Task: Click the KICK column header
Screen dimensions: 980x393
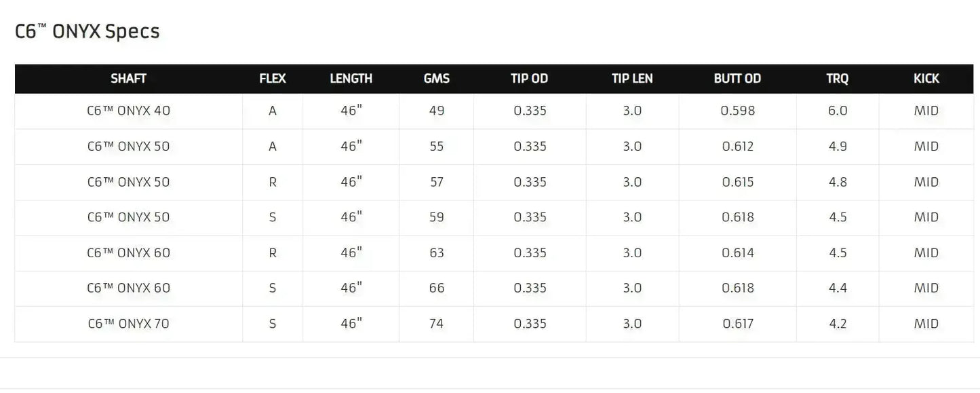Action: pyautogui.click(x=926, y=79)
